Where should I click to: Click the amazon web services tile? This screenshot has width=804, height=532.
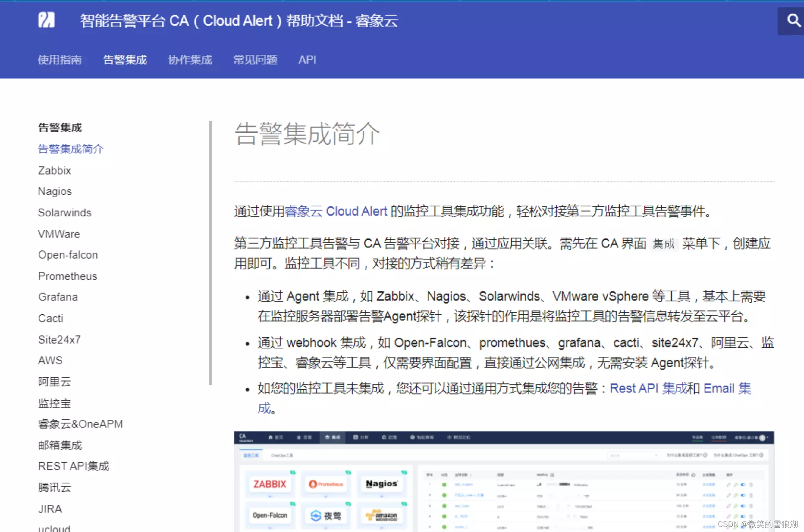coord(381,515)
